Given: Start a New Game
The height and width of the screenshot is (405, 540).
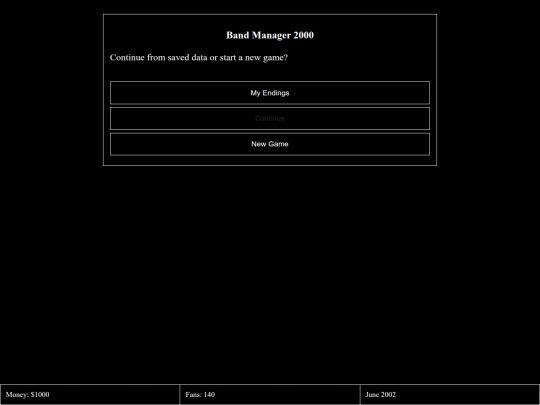Looking at the screenshot, I should [x=270, y=144].
